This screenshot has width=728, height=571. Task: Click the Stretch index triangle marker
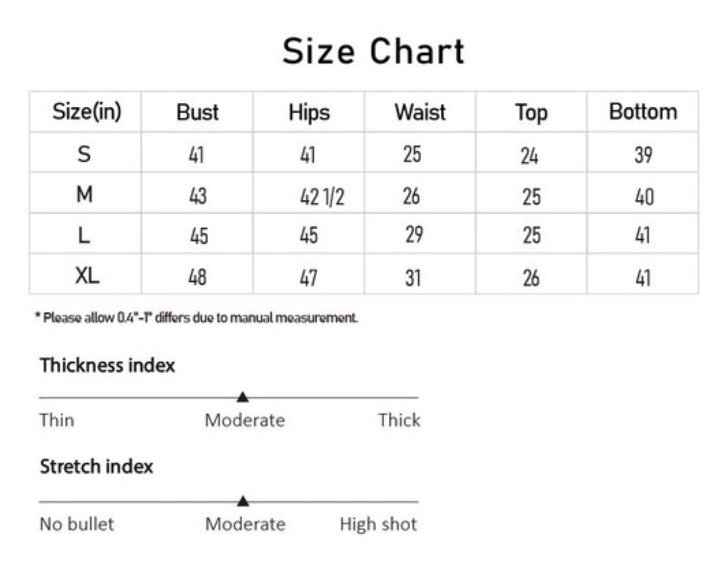point(243,501)
